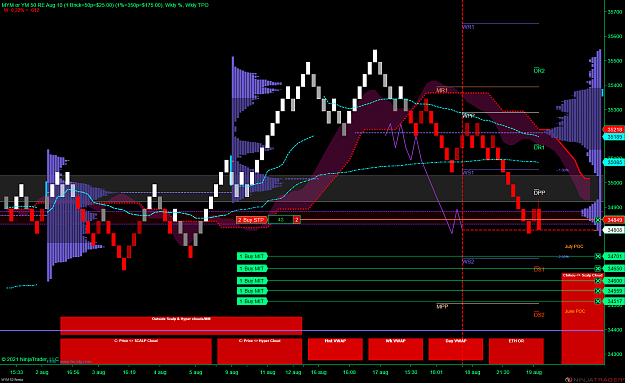This screenshot has height=383, width=625.
Task: Cancel the Buy MIT order at 34600
Action: pos(597,281)
